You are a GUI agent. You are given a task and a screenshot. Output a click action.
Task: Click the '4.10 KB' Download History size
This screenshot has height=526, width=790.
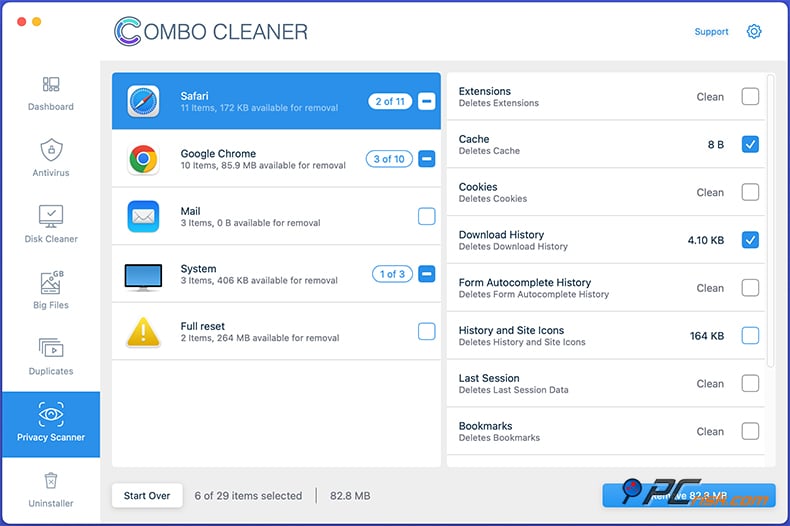(706, 240)
